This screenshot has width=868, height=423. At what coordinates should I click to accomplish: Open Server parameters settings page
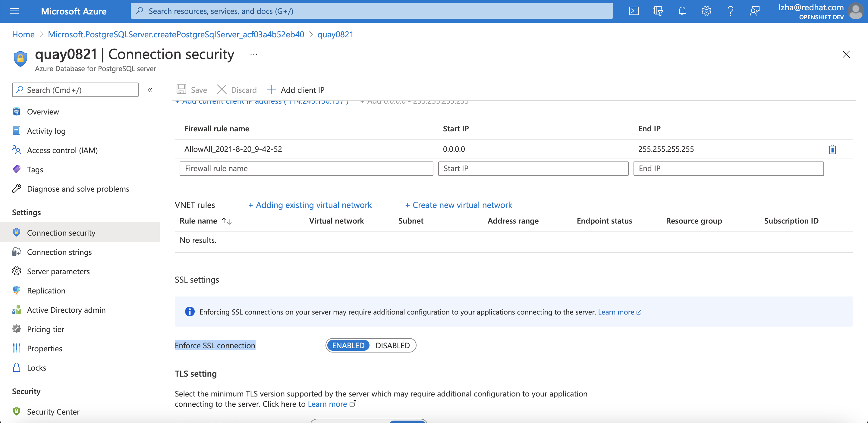coord(58,271)
